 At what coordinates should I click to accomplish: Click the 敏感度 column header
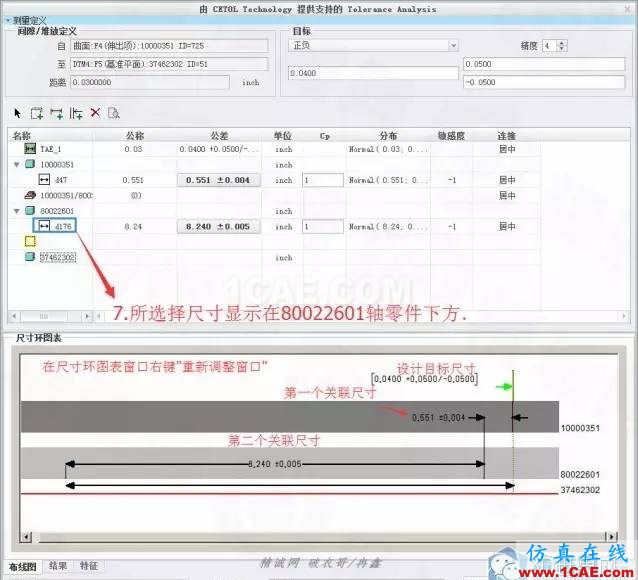[x=451, y=136]
